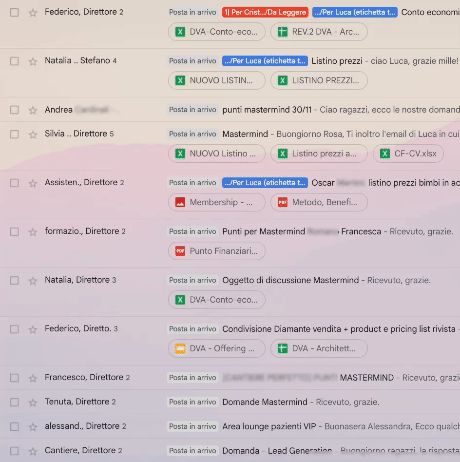Image resolution: width=460 pixels, height=462 pixels.
Task: Click Per Luca label on Federico's Conto email
Action: coord(355,13)
